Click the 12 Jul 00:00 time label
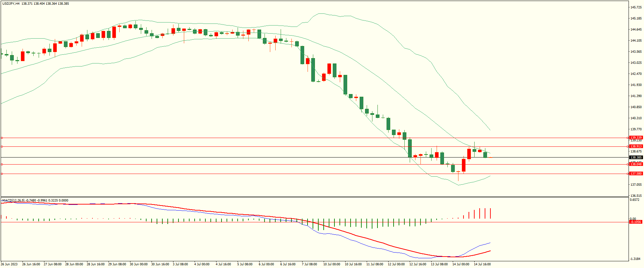 396,264
